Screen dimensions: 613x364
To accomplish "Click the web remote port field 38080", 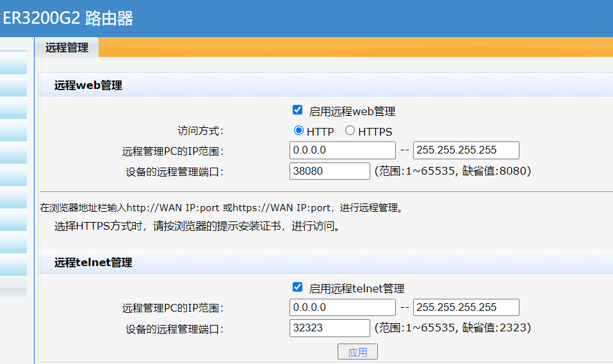I will click(x=330, y=171).
